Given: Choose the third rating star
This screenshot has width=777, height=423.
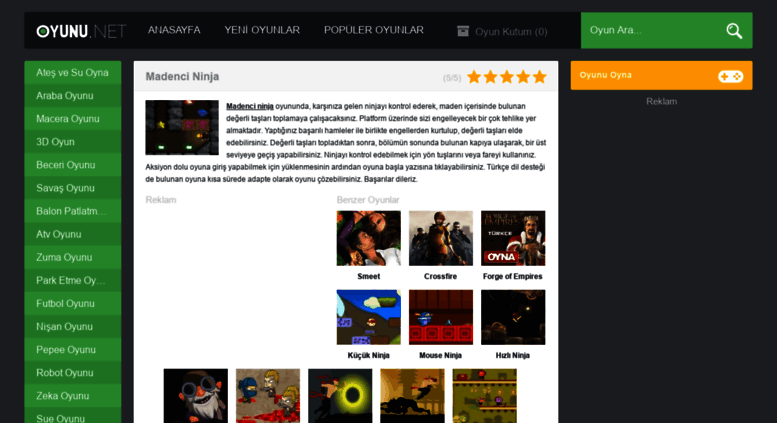Looking at the screenshot, I should (507, 77).
